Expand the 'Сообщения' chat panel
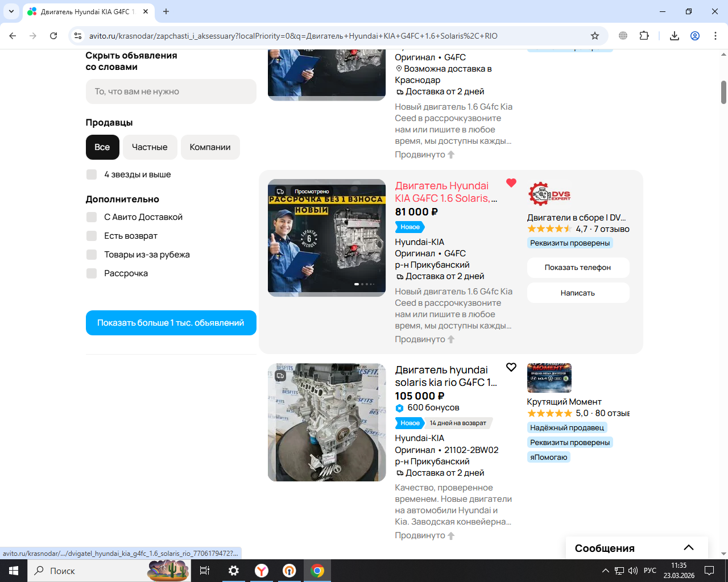The width and height of the screenshot is (728, 582). point(688,548)
